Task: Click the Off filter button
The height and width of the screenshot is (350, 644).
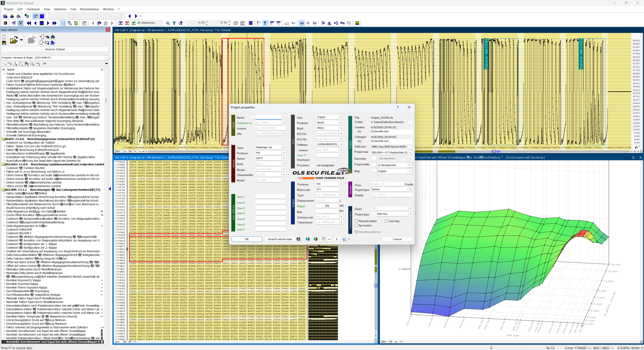Action: click(44, 64)
